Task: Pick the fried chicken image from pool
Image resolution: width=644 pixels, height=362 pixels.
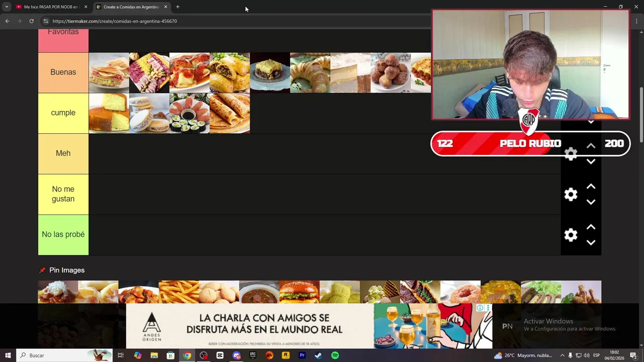Action: [581, 292]
